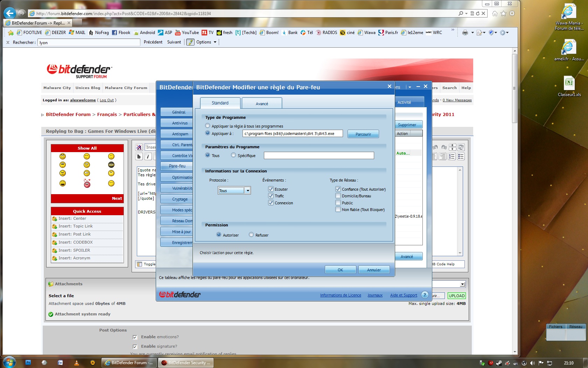Toggle the Connexion checkbox

[x=271, y=203]
